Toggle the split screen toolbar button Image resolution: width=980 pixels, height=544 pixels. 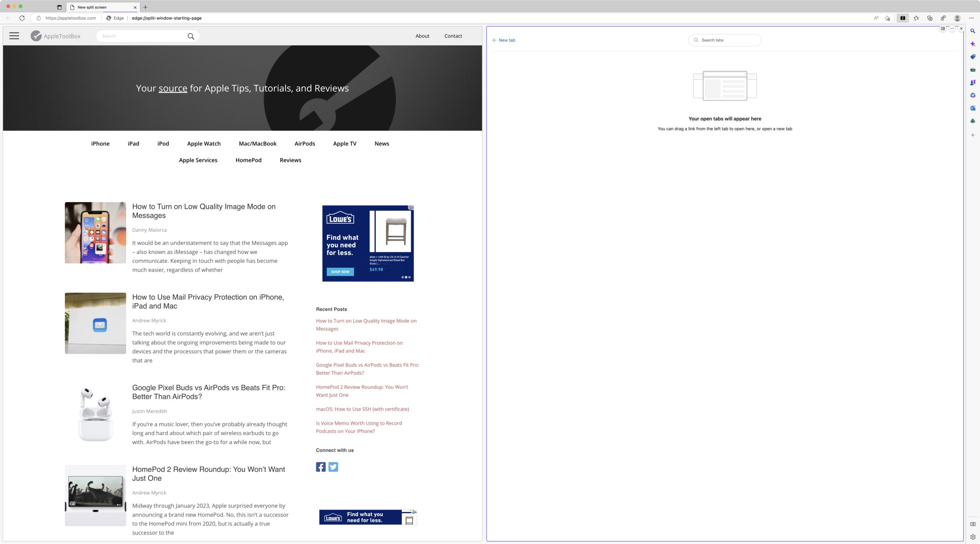click(902, 18)
